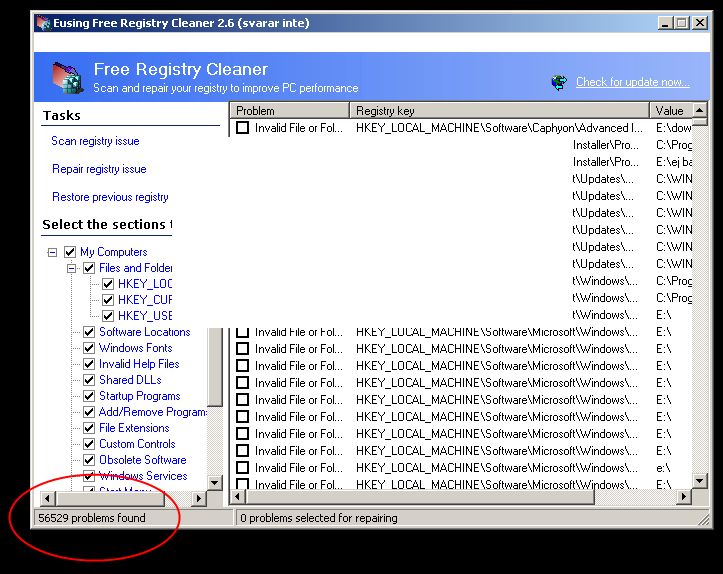Screen dimensions: 723x574
Task: Toggle the HKEY_CUR checkbox
Action: [108, 300]
